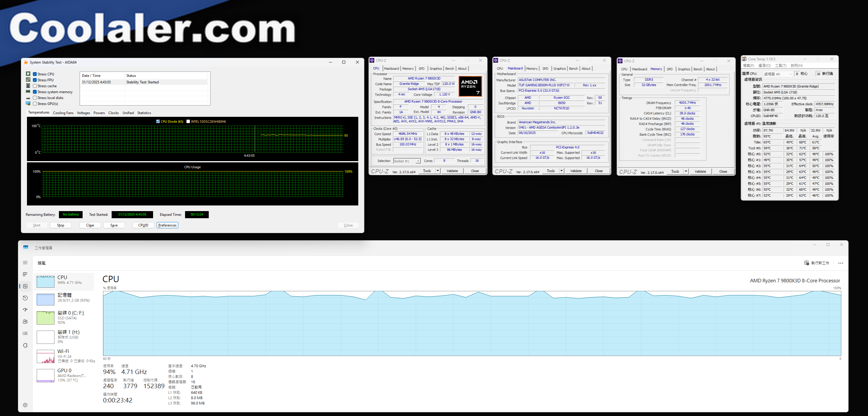This screenshot has width=868, height=416.
Task: Open SPD tab in CPU-Z Memory window
Action: pos(670,69)
